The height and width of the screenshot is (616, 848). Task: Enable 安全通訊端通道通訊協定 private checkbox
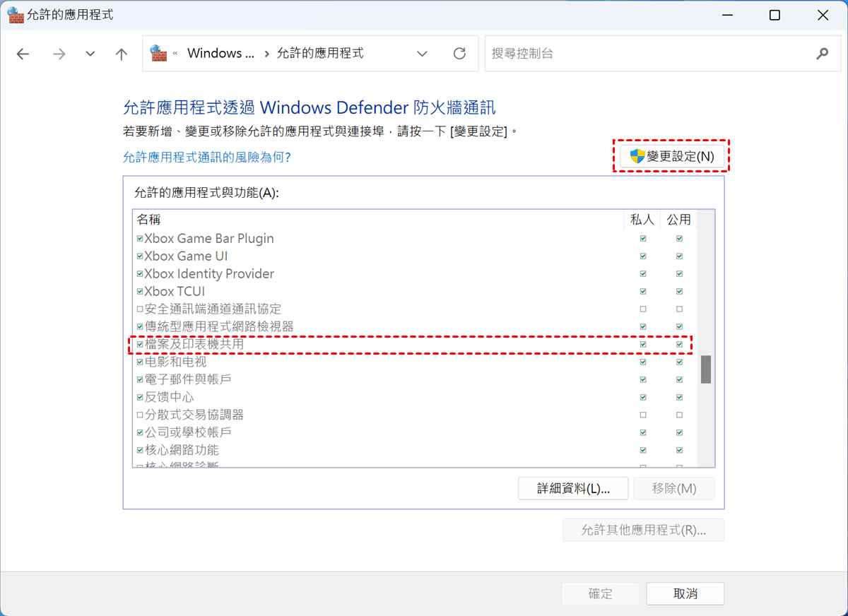(643, 309)
